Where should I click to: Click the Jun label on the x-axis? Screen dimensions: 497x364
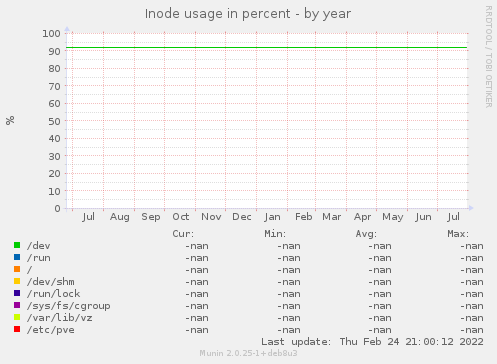tap(423, 217)
